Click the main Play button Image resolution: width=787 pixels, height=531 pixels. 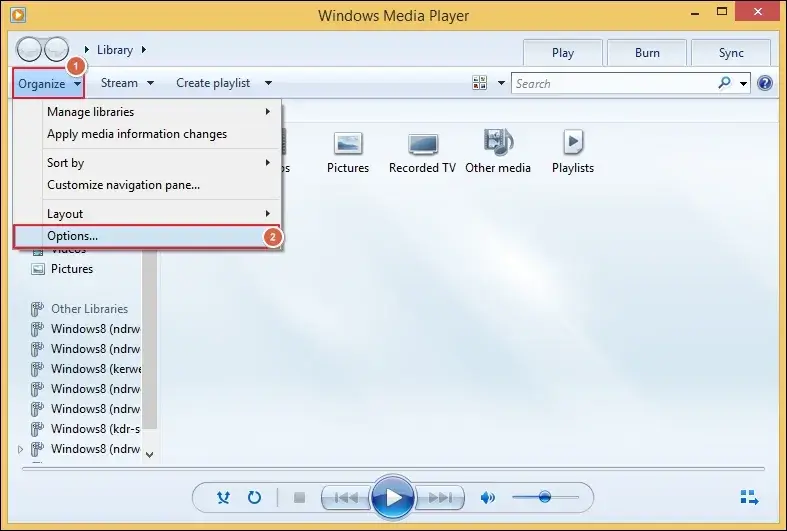[393, 497]
